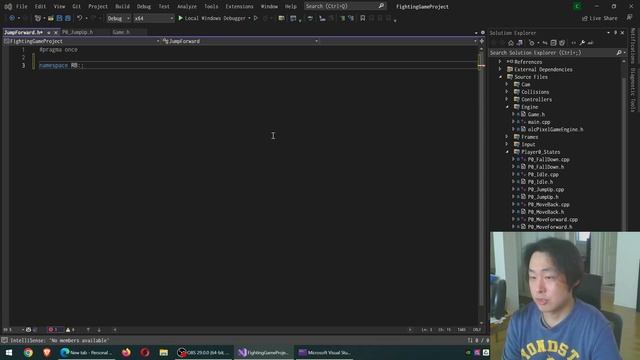Click the Switch Views icon in Solution Explorer

(520, 43)
